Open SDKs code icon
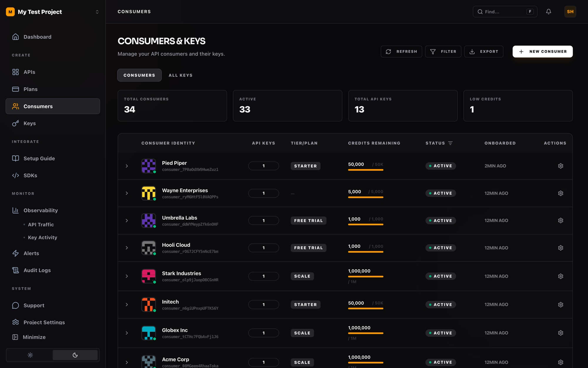588x368 pixels. coord(16,175)
